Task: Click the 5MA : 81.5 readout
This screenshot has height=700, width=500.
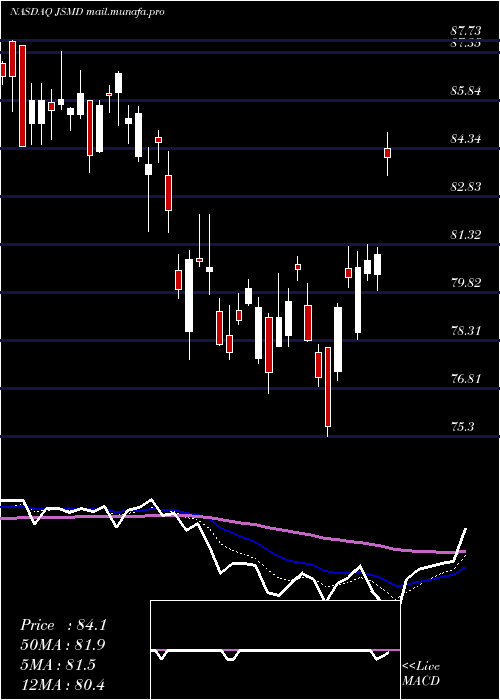Action: pos(58,665)
